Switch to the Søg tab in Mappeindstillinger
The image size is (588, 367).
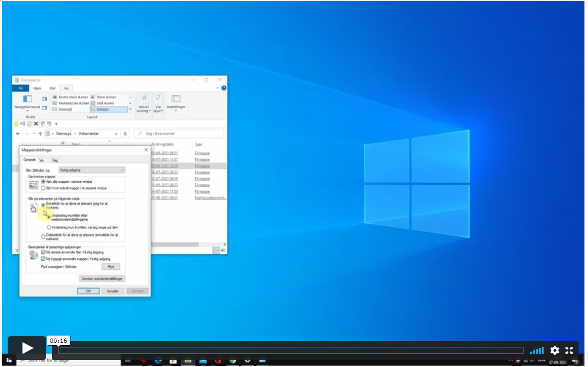[x=54, y=160]
